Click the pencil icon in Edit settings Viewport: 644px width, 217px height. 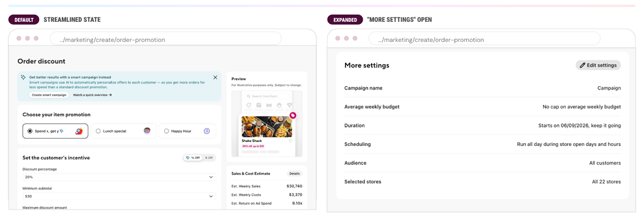click(x=583, y=65)
